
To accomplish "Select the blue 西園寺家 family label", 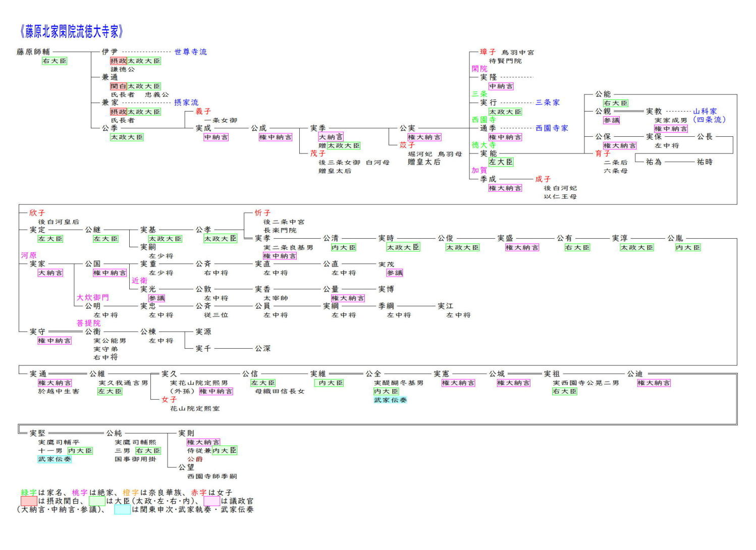I will [x=552, y=128].
